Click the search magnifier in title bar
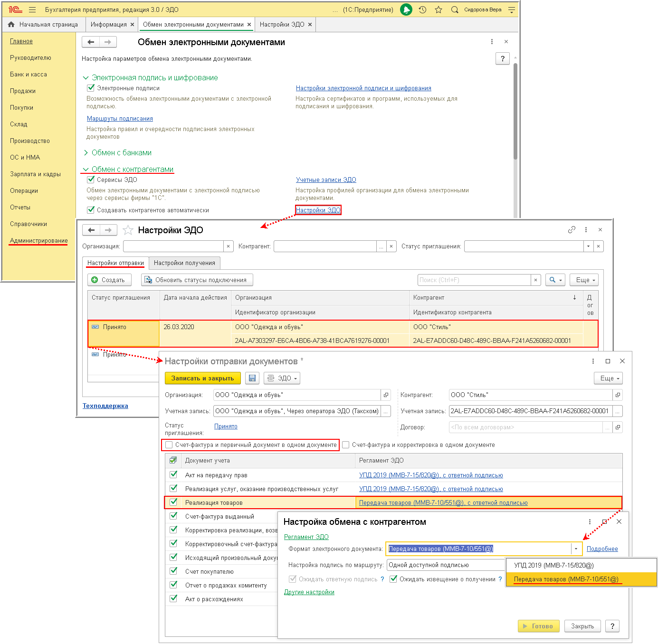This screenshot has height=644, width=658. (455, 9)
